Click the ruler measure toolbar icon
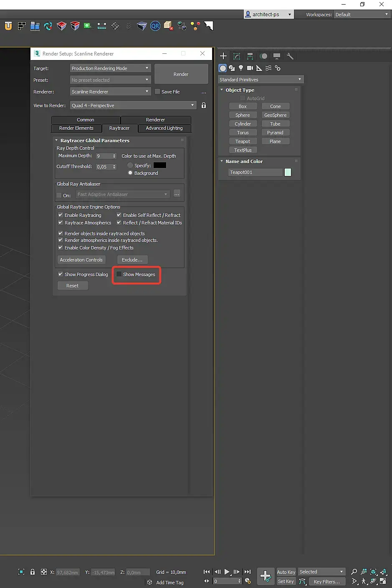The image size is (392, 588). pyautogui.click(x=102, y=26)
